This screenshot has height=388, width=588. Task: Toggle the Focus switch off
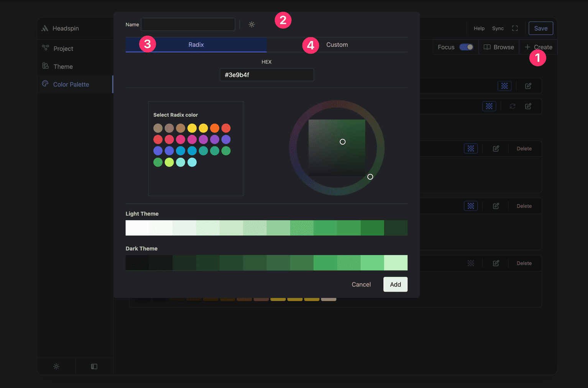466,47
